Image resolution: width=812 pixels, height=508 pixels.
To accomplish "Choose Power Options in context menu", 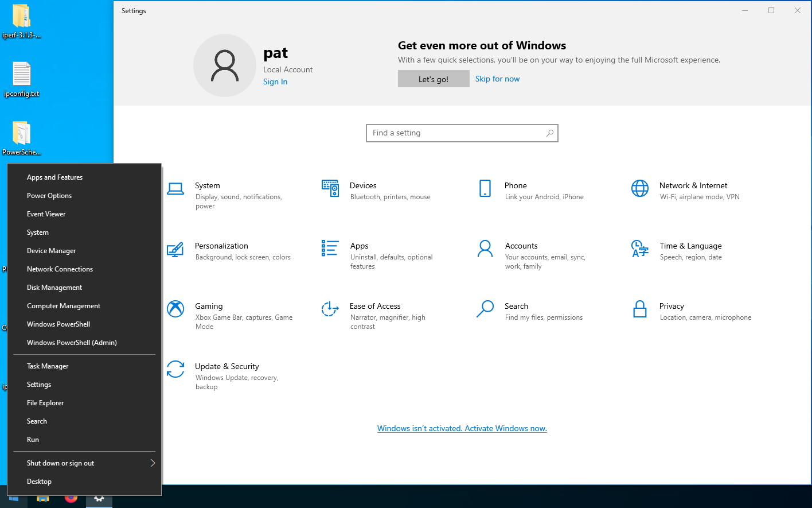I will click(x=84, y=196).
